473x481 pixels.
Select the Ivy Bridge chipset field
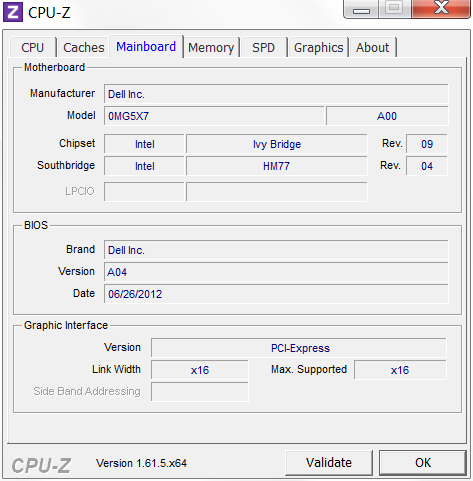click(277, 144)
